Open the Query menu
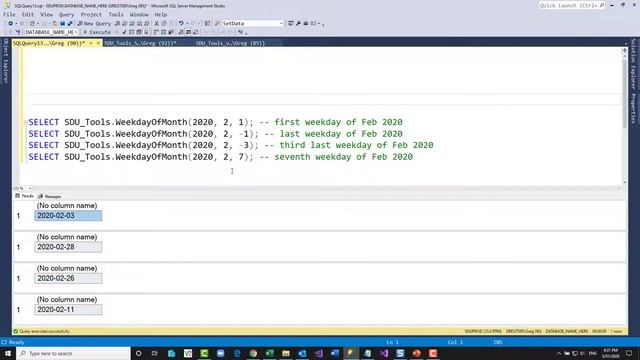Screen dimensions: 640x360 66,14
